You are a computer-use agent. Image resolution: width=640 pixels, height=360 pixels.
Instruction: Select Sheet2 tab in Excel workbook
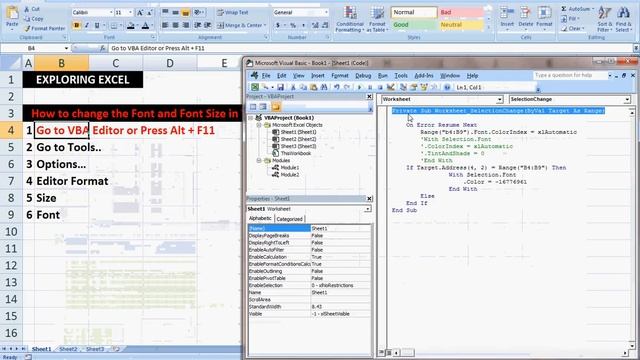click(x=68, y=349)
